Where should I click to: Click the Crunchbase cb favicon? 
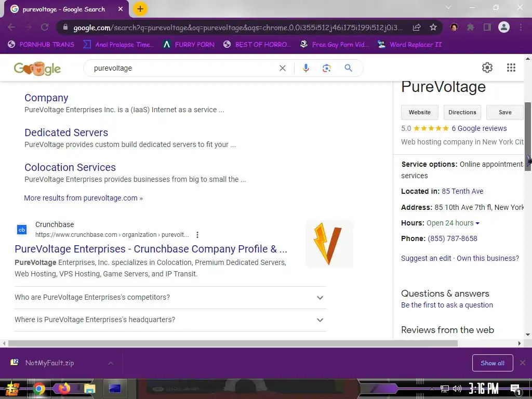coord(22,230)
